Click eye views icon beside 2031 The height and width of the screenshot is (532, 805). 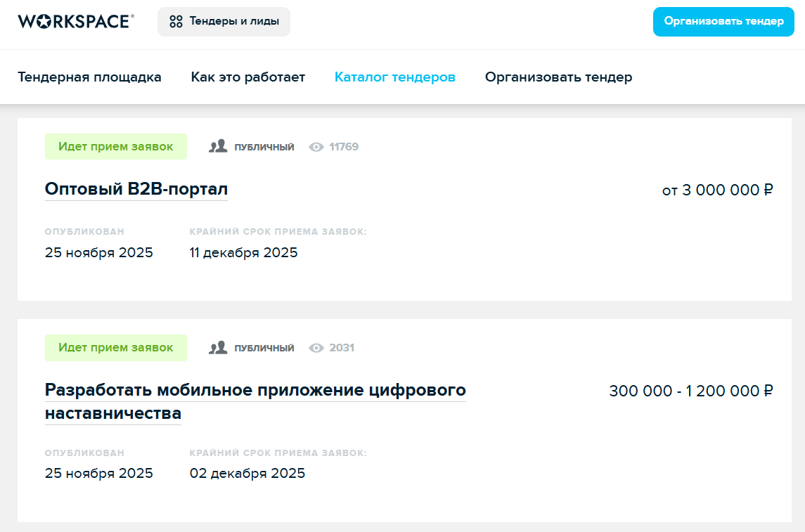pyautogui.click(x=316, y=348)
